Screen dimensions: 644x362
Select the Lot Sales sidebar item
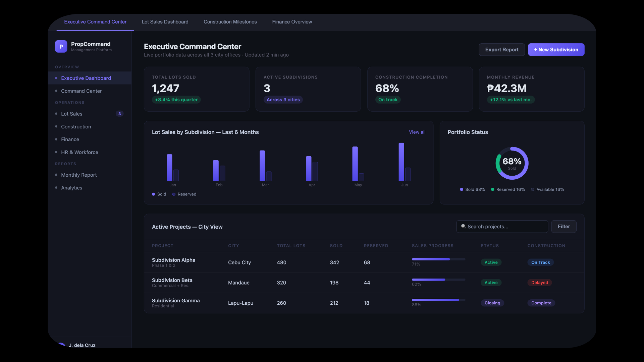tap(72, 114)
